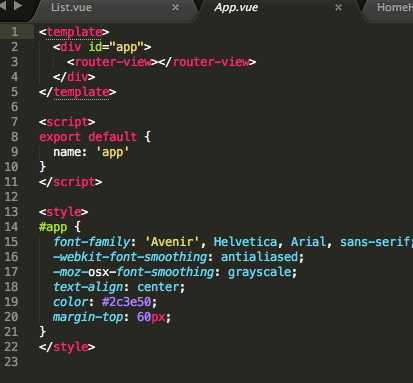
Task: Click the margin-top property
Action: coord(88,317)
